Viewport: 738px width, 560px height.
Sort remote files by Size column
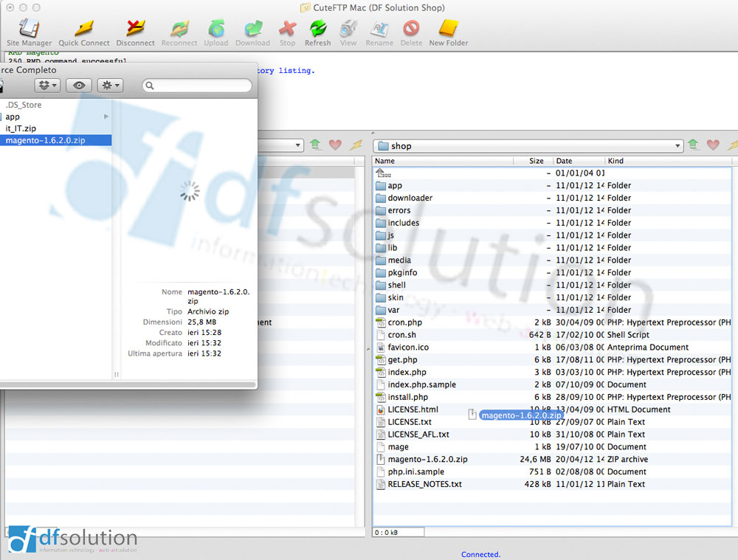pos(533,161)
